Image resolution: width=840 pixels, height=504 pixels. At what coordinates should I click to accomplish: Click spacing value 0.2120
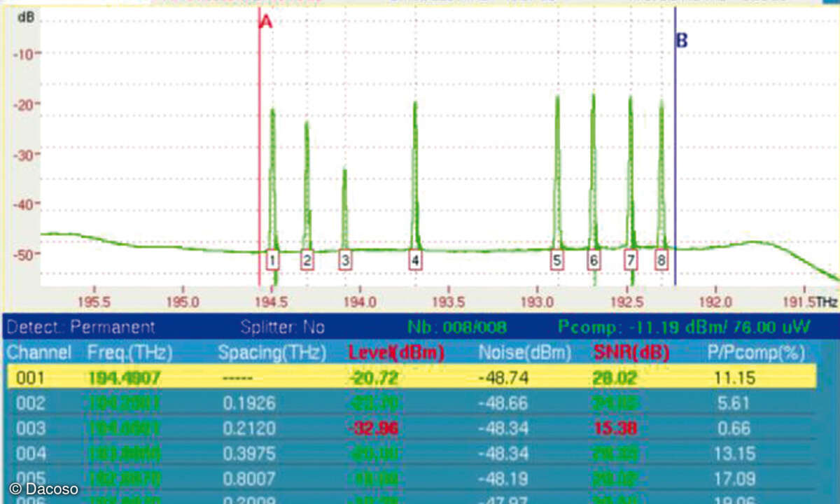tap(248, 429)
